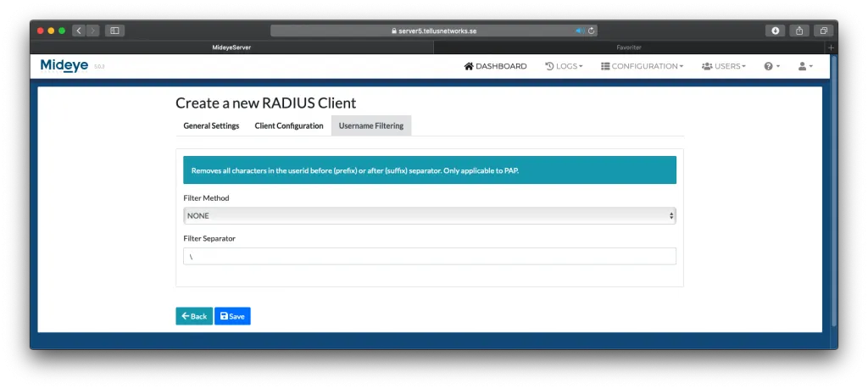This screenshot has width=868, height=389.
Task: Add a new Safari tab
Action: pos(831,47)
